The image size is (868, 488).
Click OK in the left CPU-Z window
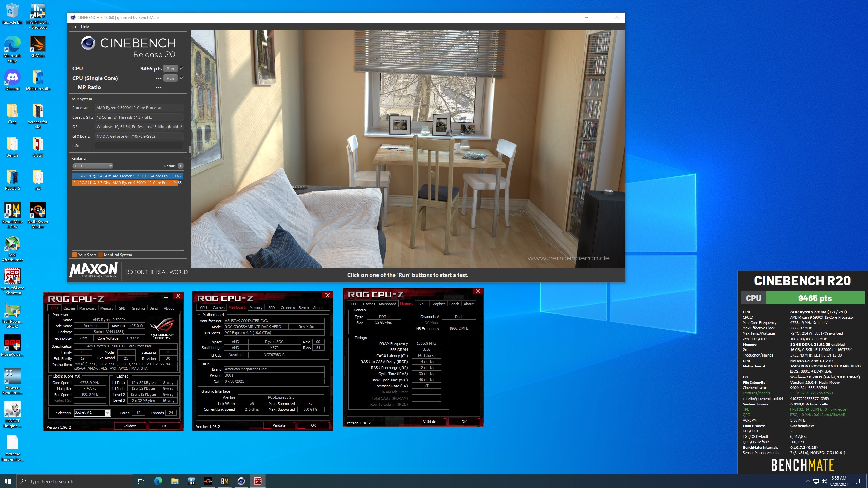coord(164,426)
